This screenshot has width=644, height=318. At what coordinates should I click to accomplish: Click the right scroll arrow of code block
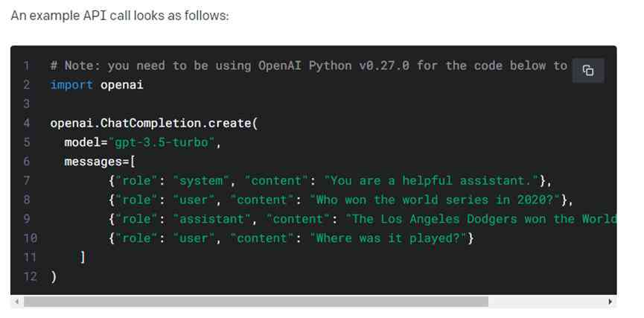click(610, 302)
